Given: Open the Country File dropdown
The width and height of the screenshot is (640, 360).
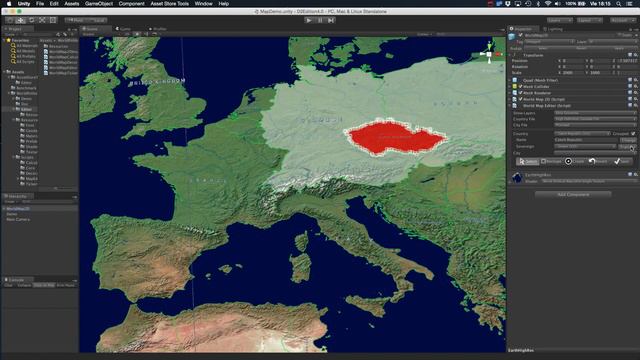Looking at the screenshot, I should click(x=595, y=119).
